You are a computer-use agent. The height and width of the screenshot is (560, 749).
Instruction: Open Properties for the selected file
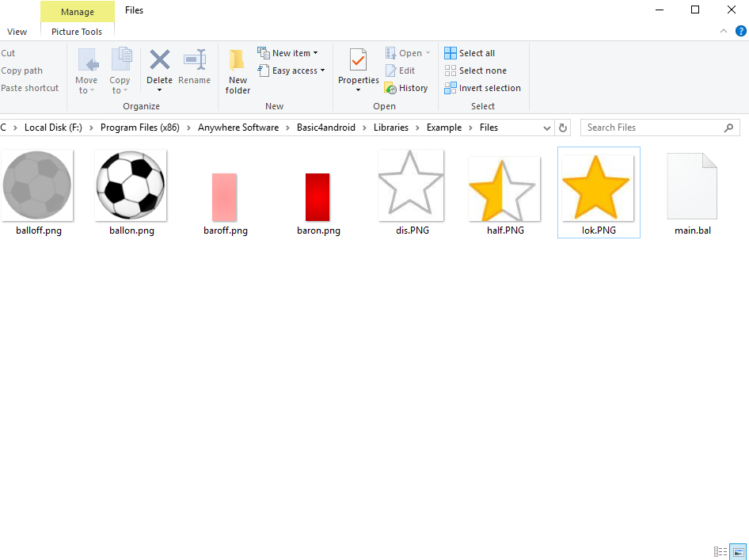click(x=359, y=62)
